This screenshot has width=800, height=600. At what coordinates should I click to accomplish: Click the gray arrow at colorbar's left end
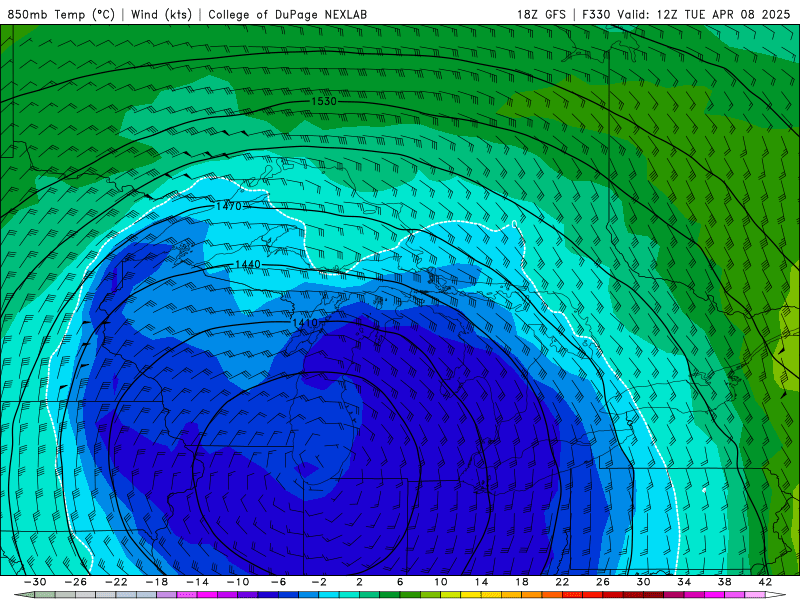click(x=24, y=595)
